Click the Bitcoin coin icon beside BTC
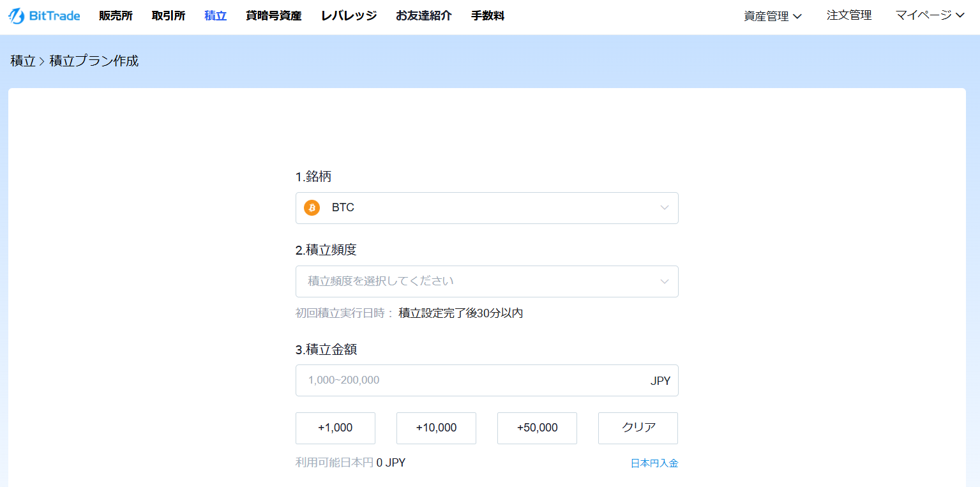 [312, 207]
